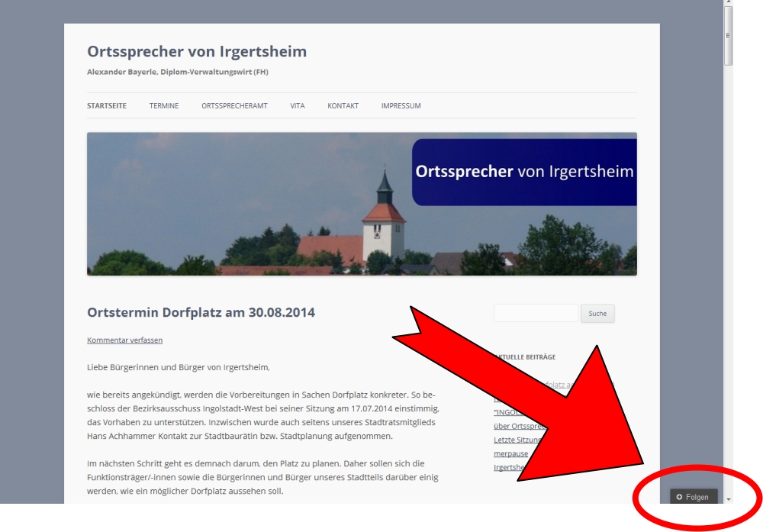Click the site title Ortssprecher von Irgertsheim

coord(197,52)
